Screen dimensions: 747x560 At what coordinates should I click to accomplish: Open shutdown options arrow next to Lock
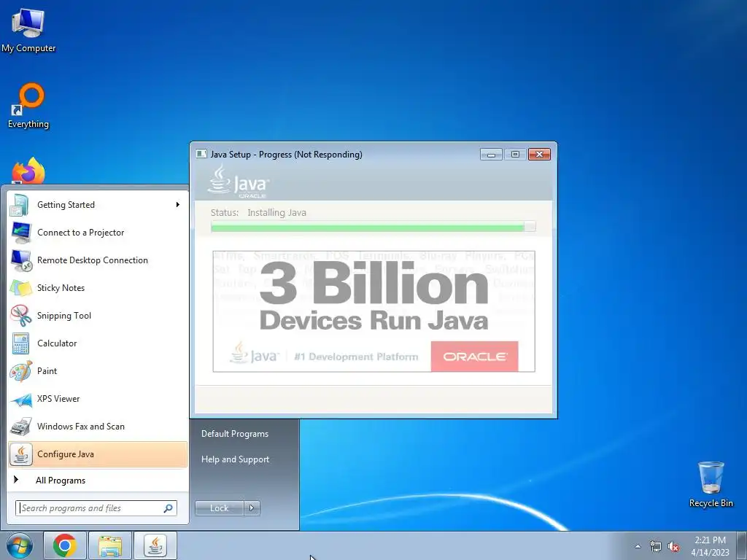(x=252, y=508)
